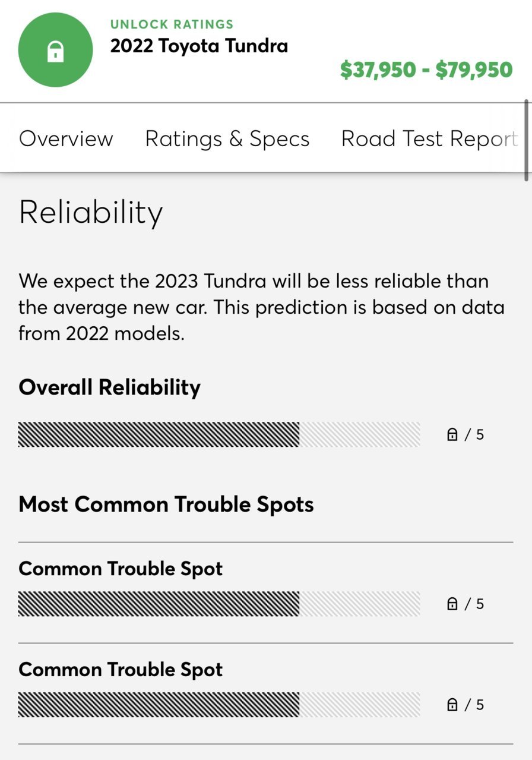Click lock icon on second Common Trouble Spot
This screenshot has width=532, height=760.
click(x=452, y=705)
